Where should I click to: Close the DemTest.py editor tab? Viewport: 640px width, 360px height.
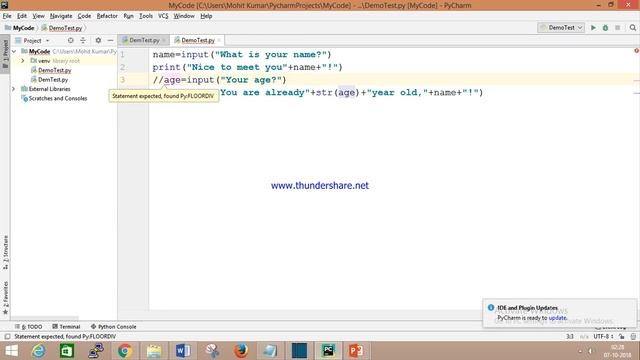[164, 40]
